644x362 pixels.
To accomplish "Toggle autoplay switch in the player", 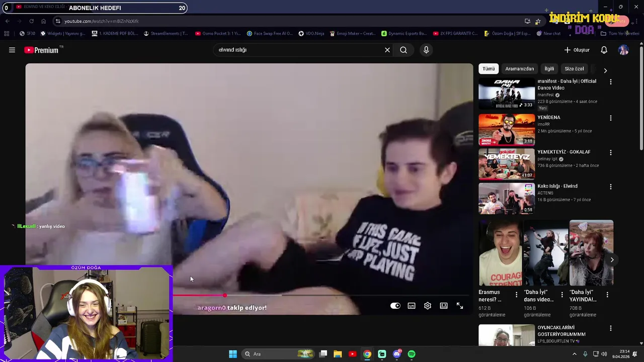I will point(395,306).
